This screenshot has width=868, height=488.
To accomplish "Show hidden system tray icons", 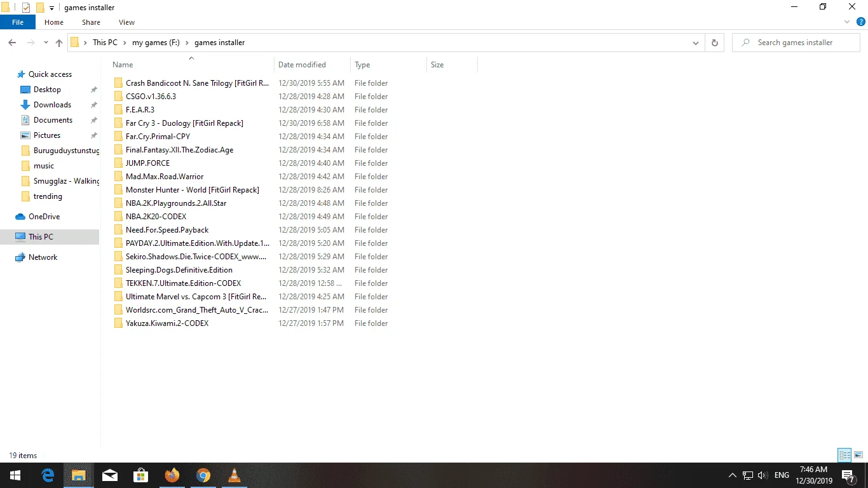I will pyautogui.click(x=733, y=475).
